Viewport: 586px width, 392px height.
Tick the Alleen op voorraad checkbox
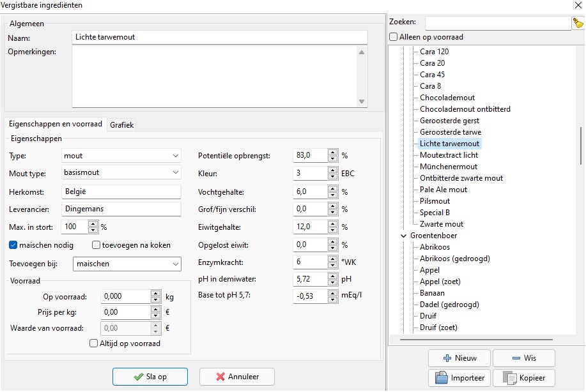tap(394, 37)
